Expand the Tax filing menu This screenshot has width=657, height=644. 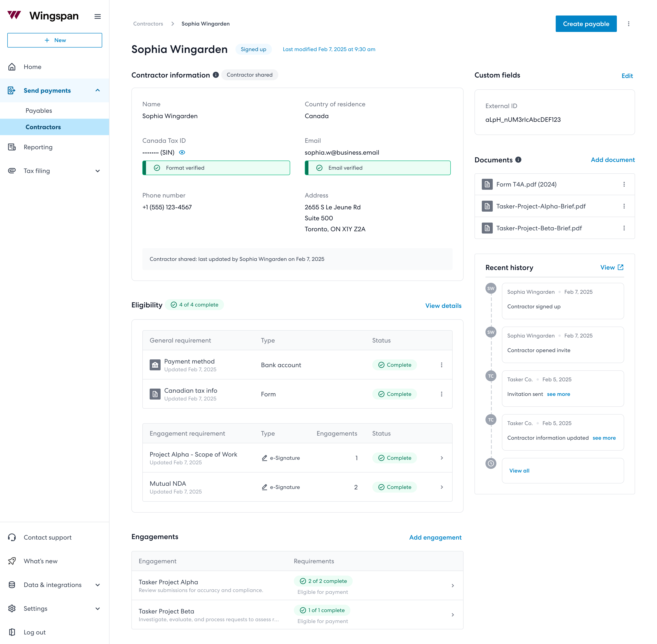(97, 171)
